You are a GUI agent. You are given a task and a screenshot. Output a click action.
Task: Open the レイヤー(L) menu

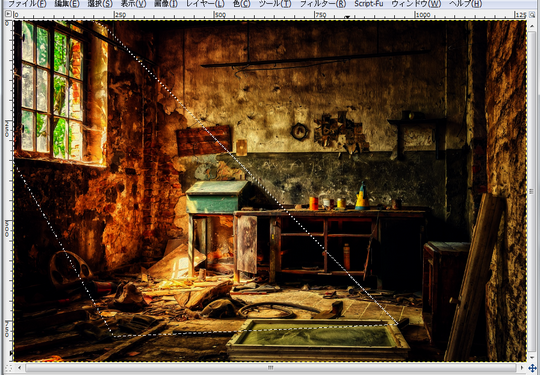[205, 4]
